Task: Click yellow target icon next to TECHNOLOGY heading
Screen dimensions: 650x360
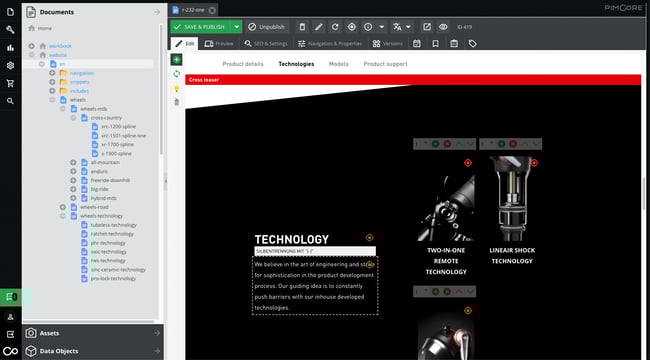Action: [x=369, y=238]
